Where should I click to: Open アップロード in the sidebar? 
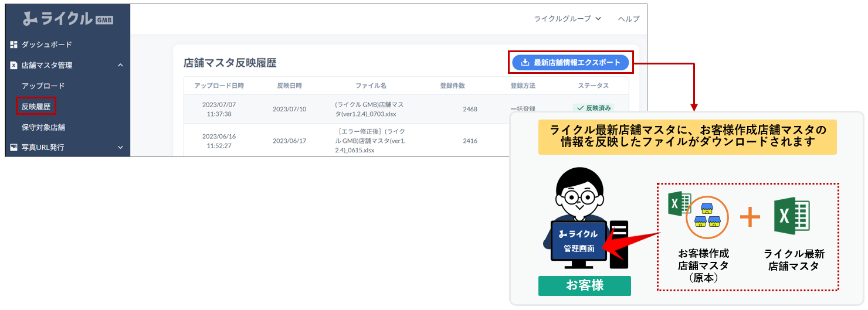[x=43, y=86]
